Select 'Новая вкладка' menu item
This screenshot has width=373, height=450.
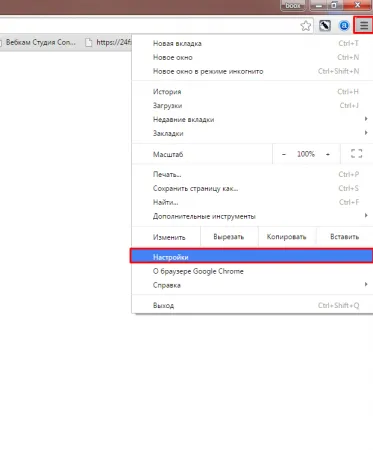(252, 43)
